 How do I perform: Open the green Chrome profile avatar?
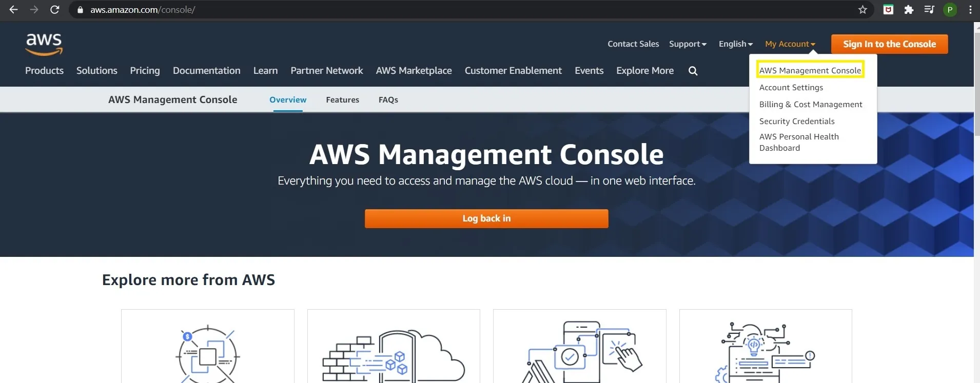click(950, 10)
